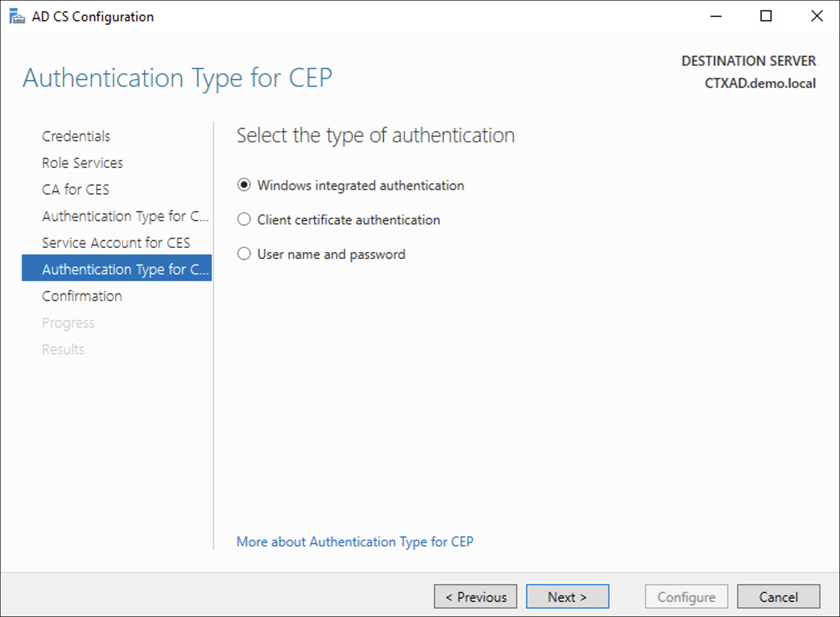840x617 pixels.
Task: Go to the Confirmation wizard step
Action: click(x=82, y=296)
